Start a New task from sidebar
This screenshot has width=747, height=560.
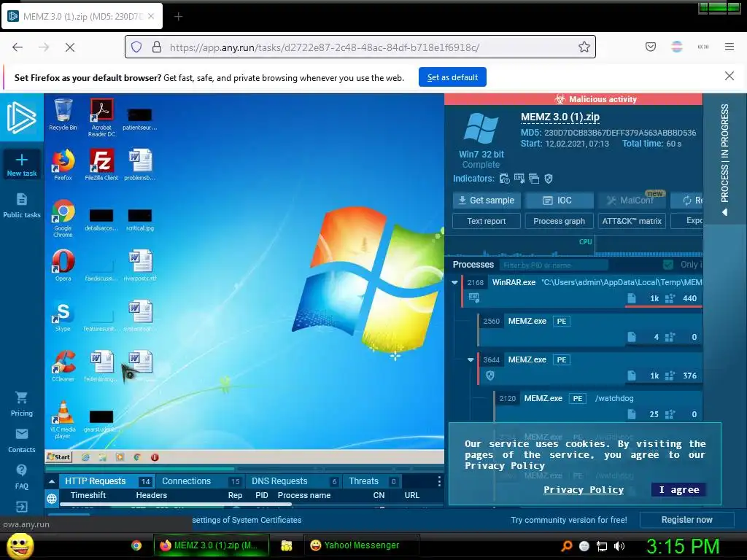[21, 165]
